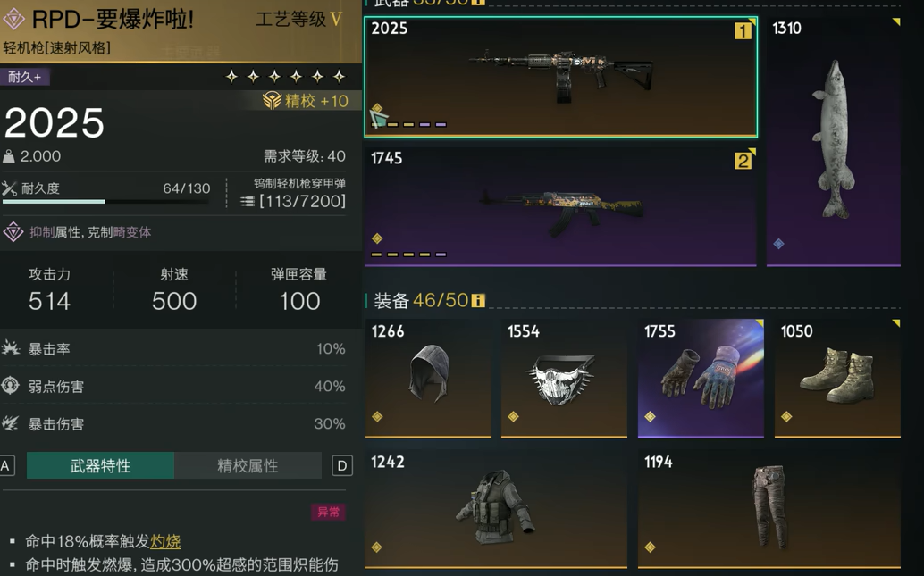
Task: Open the 灼烧 keyword link
Action: 165,541
